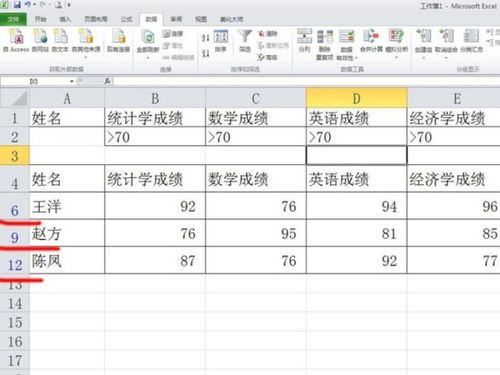Select cell with name 赵方

(x=67, y=234)
